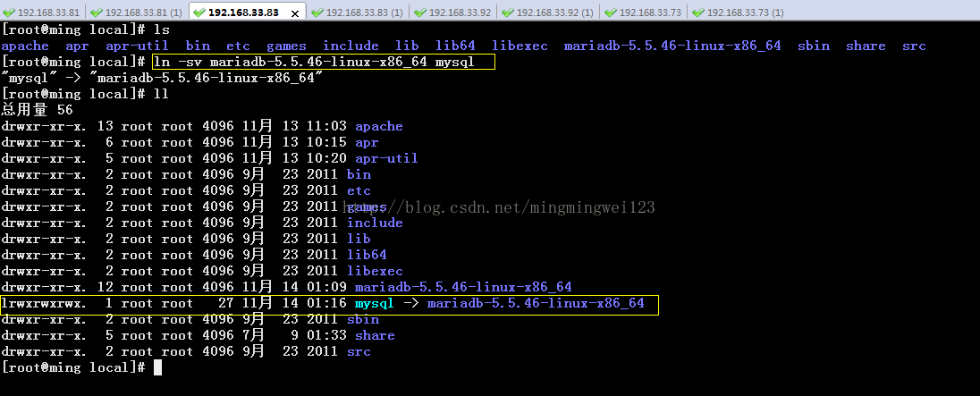
Task: Click mariadb-5.5.46-linux-x86_64 in the ls output line
Action: pyautogui.click(x=672, y=46)
